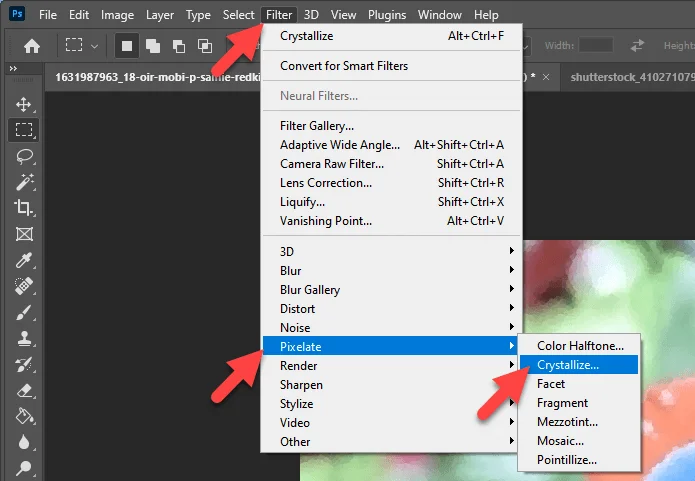This screenshot has height=481, width=695.
Task: Choose Vanishing Point filter
Action: [392, 221]
